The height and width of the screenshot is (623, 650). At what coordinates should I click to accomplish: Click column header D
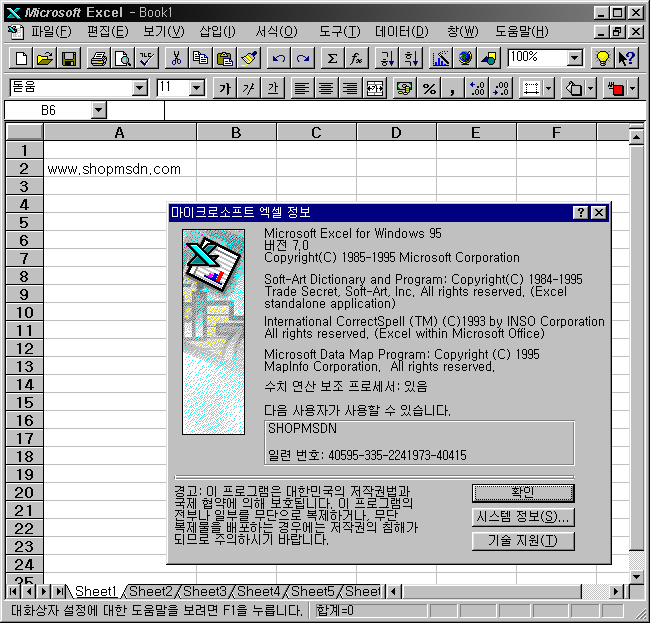[396, 133]
